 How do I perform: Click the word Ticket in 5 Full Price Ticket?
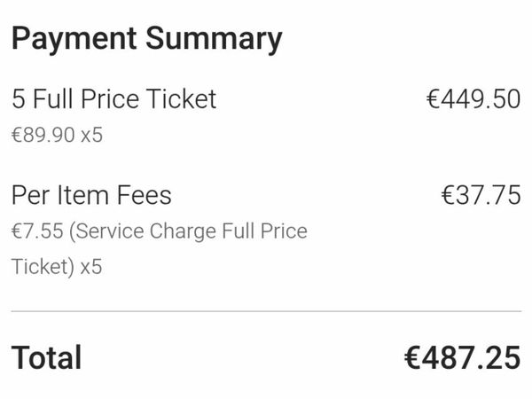[181, 99]
